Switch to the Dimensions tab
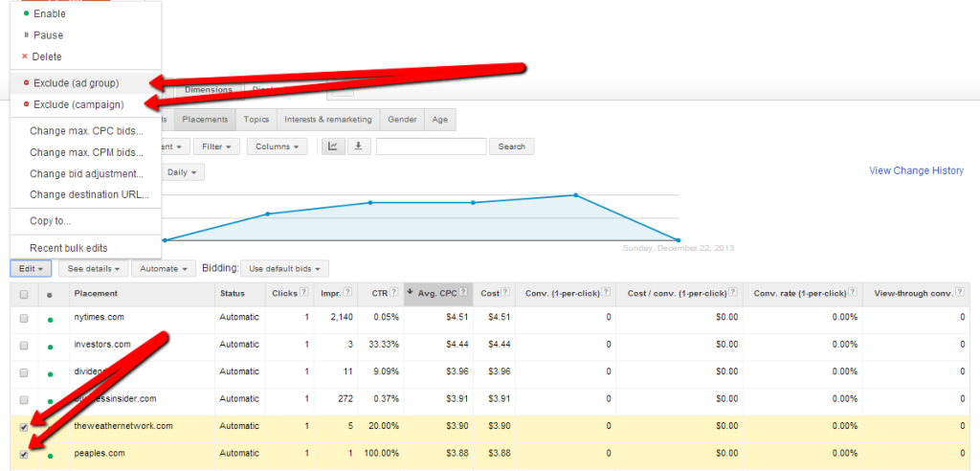Image resolution: width=980 pixels, height=471 pixels. 208,90
